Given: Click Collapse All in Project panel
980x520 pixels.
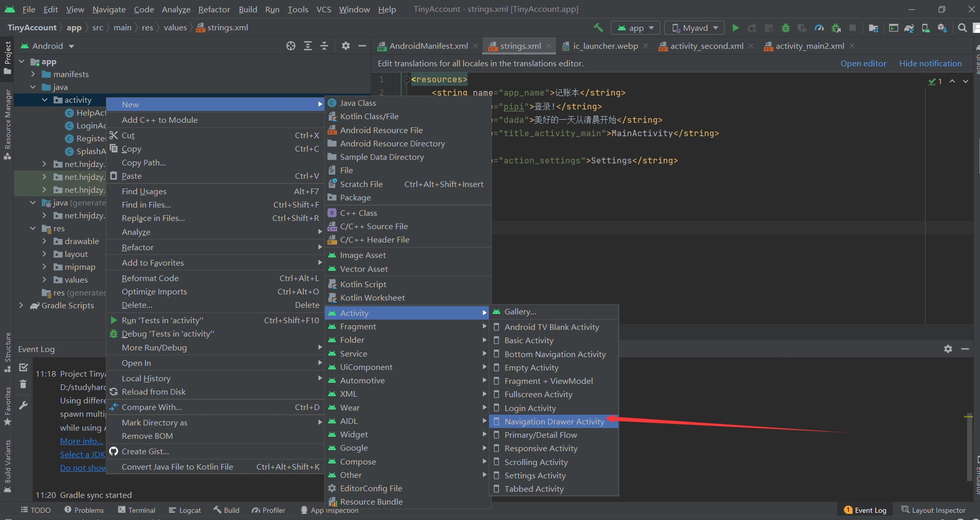Looking at the screenshot, I should pos(324,46).
